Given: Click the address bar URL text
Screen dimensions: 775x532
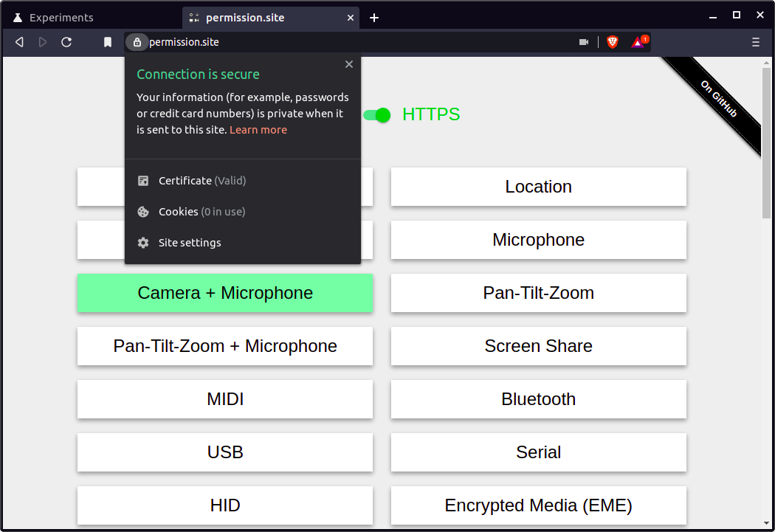Looking at the screenshot, I should point(184,43).
